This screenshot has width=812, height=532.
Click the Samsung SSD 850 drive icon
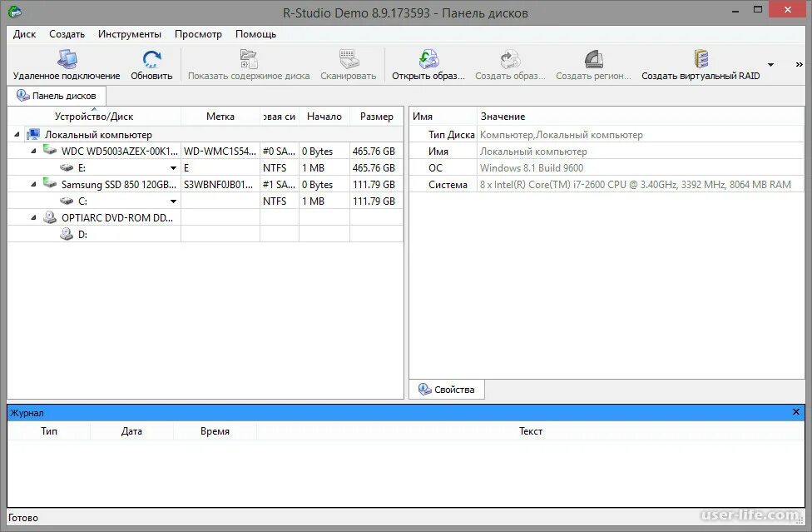50,183
